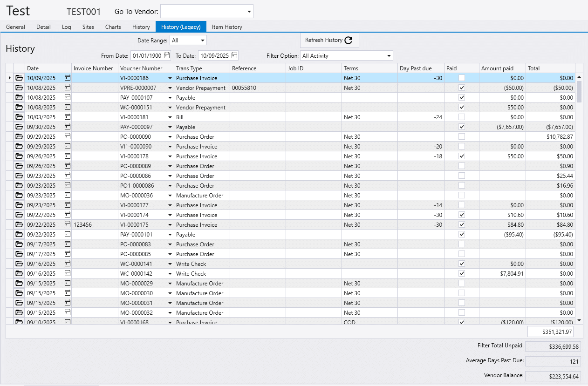
Task: Uncheck Paid checkbox for VPRE-0000007
Action: (x=462, y=88)
